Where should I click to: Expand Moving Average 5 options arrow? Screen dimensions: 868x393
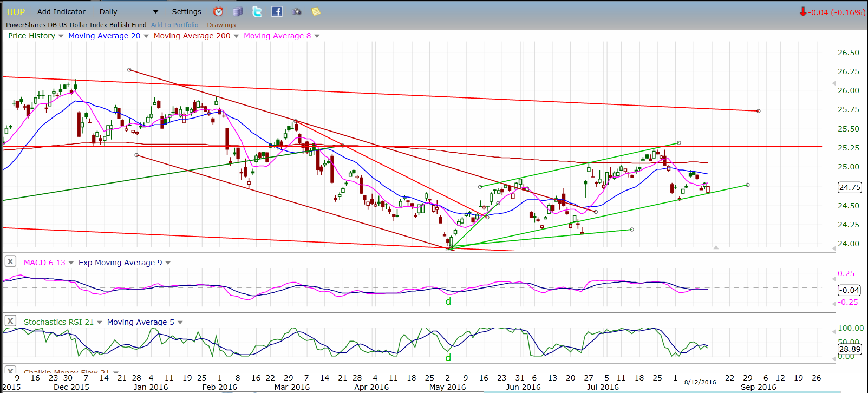tap(180, 323)
